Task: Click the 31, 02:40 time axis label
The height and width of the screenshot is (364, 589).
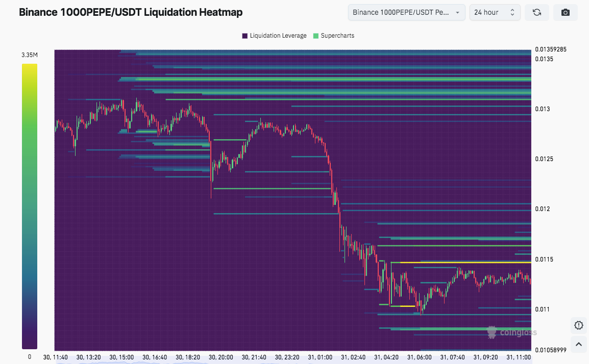Action: click(353, 357)
